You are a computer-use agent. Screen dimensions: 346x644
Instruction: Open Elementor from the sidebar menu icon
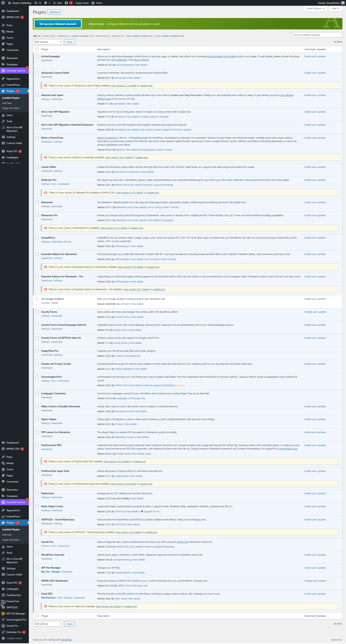tap(3, 58)
